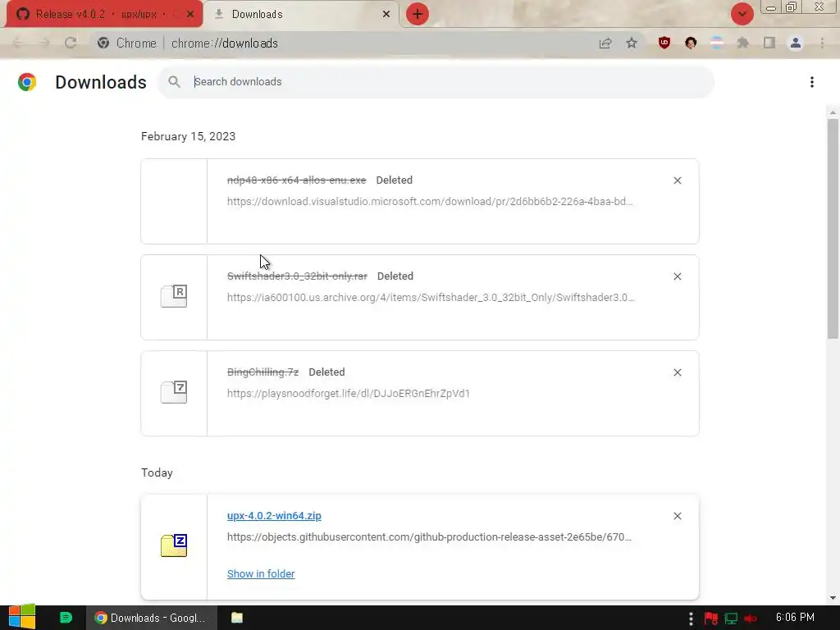Click the red muted speaker tray icon
Screen dimensions: 840x630
point(751,619)
